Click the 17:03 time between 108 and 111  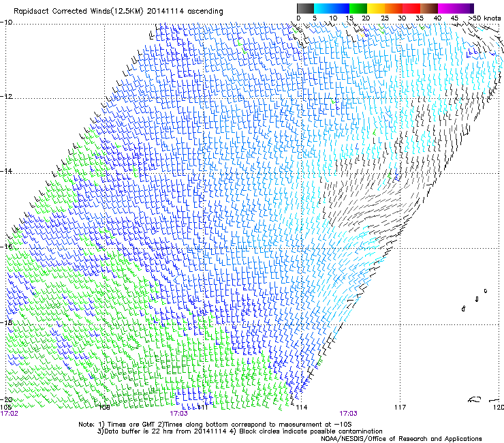[178, 414]
